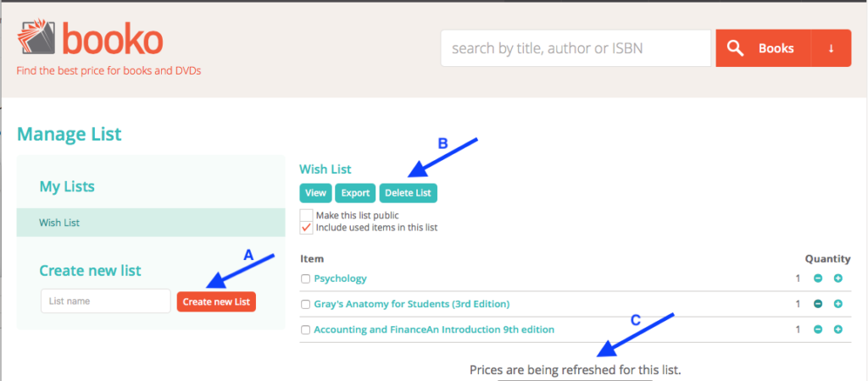The height and width of the screenshot is (381, 868).
Task: Increase quantity of Gray's Anatomy for Students
Action: (x=838, y=304)
